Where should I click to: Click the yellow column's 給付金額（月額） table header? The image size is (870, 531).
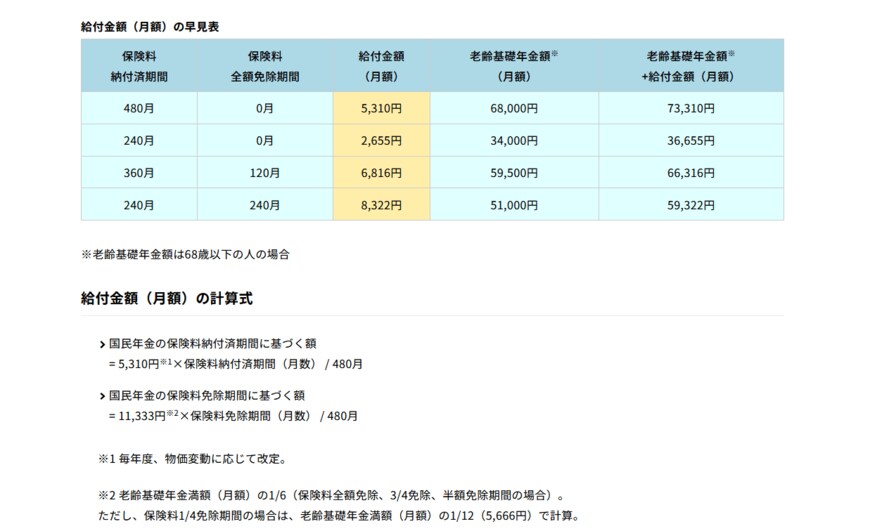click(382, 66)
